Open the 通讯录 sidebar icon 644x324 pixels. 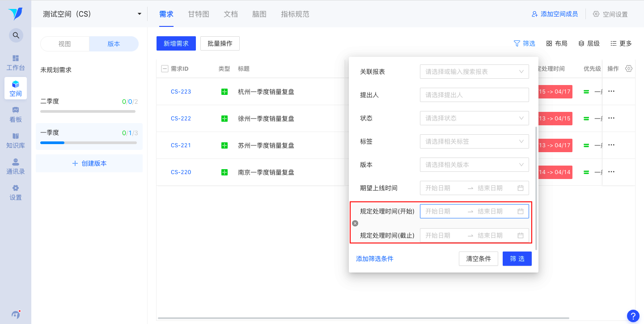(16, 166)
